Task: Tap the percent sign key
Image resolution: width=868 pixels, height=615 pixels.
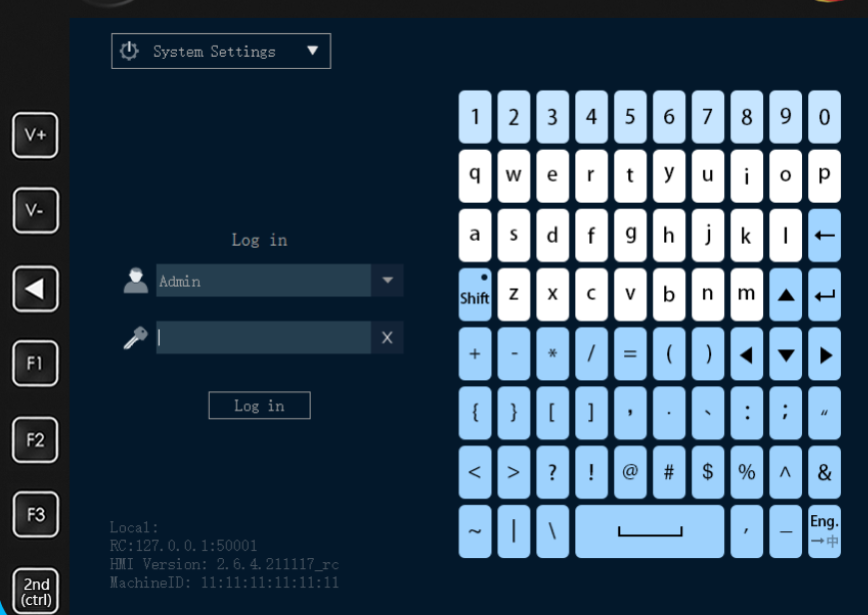Action: 747,472
